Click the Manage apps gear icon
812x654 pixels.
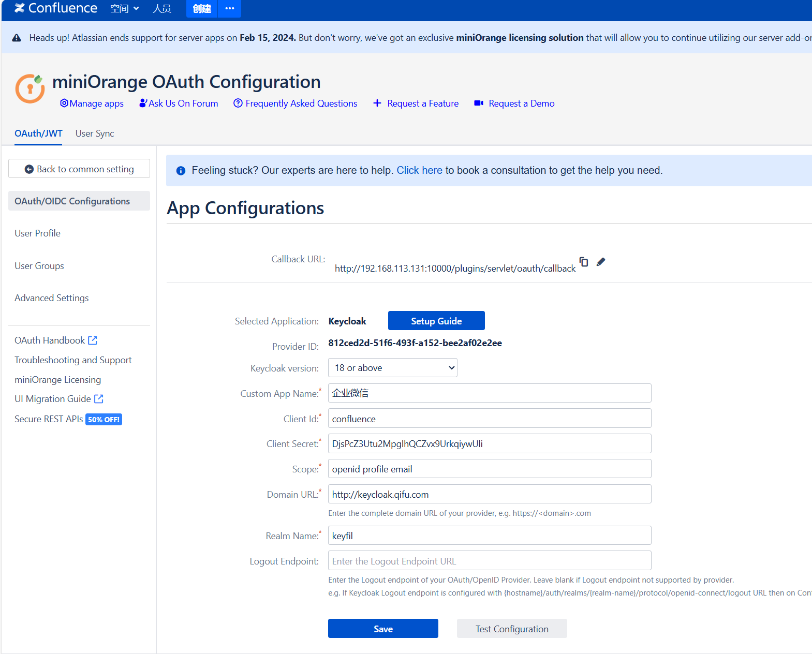pos(64,103)
